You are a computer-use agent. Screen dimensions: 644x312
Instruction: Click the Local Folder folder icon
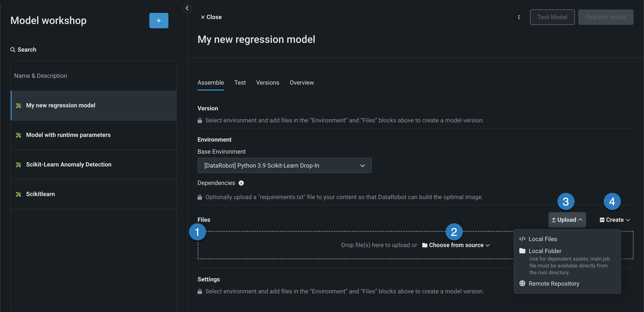pos(522,251)
